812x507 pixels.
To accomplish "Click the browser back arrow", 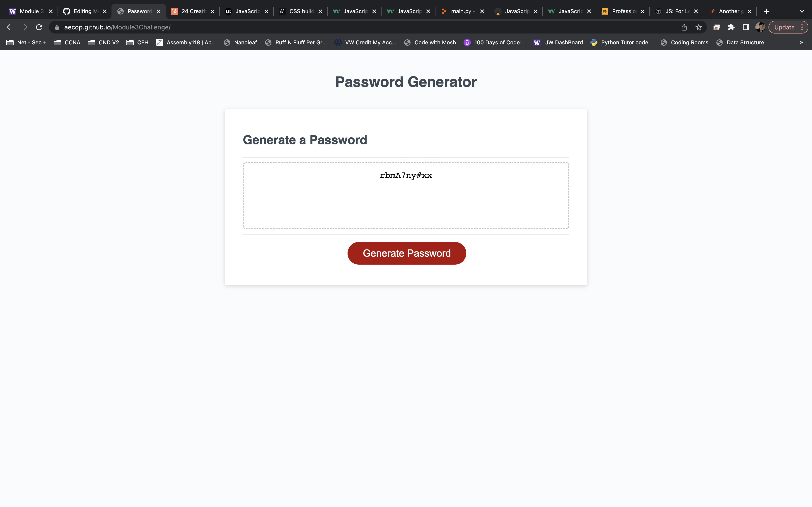I will click(9, 27).
